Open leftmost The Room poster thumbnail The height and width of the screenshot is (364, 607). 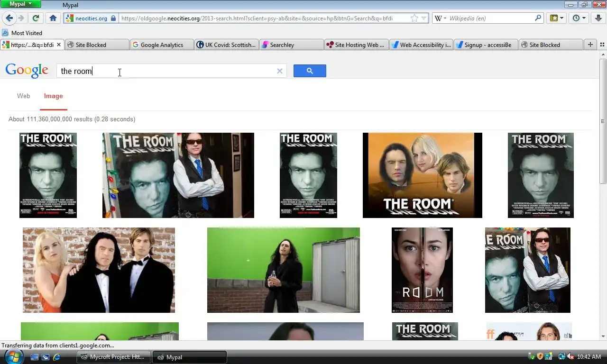pyautogui.click(x=48, y=175)
